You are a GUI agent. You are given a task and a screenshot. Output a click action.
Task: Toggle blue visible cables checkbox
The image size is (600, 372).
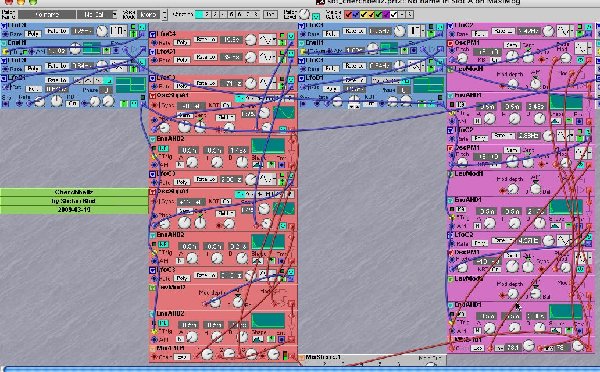(355, 15)
